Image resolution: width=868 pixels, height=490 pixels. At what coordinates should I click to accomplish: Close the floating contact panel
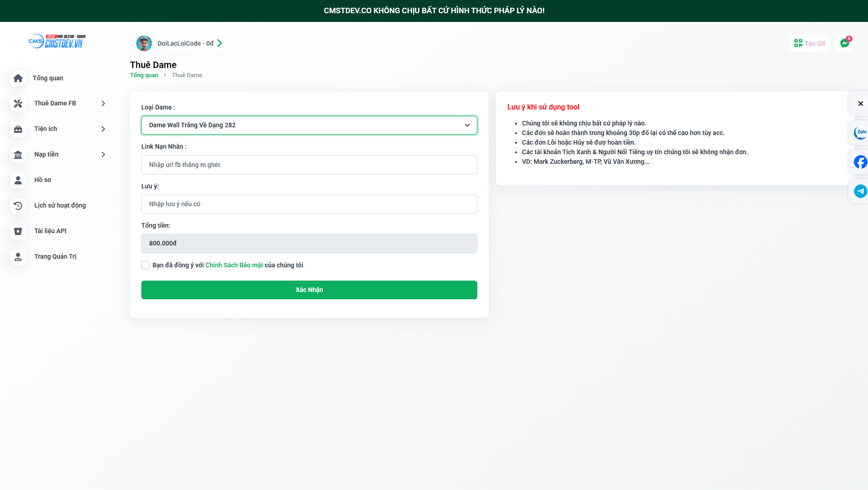pos(860,104)
